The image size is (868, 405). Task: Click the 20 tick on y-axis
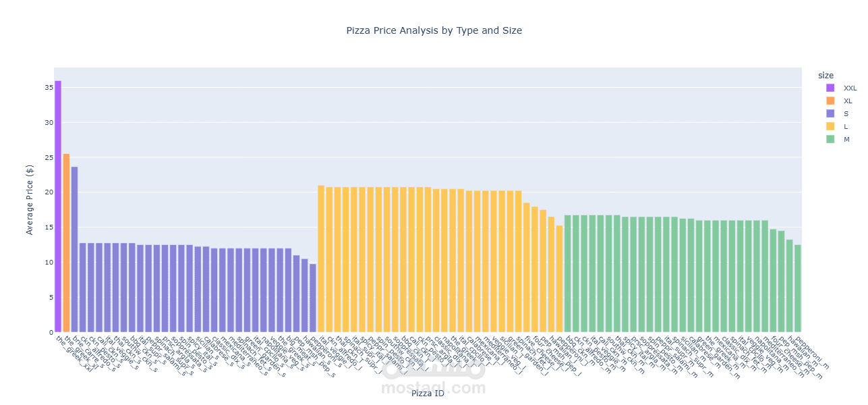[49, 192]
